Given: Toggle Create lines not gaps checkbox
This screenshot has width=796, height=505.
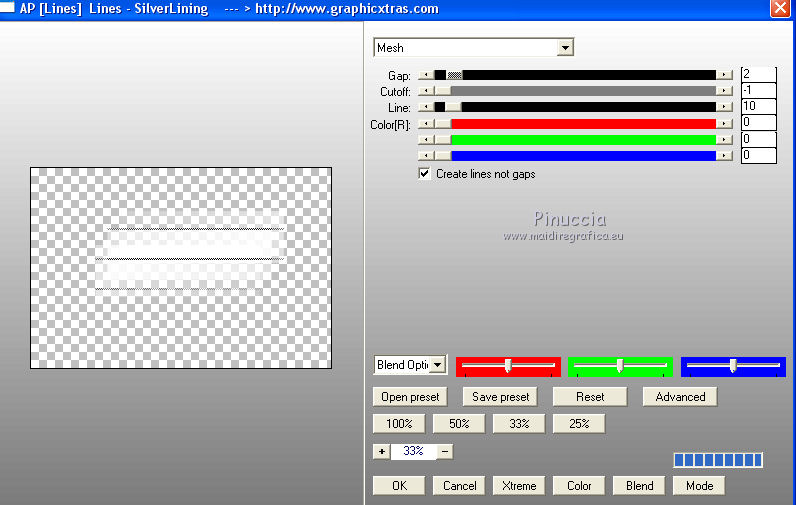Looking at the screenshot, I should (x=424, y=174).
